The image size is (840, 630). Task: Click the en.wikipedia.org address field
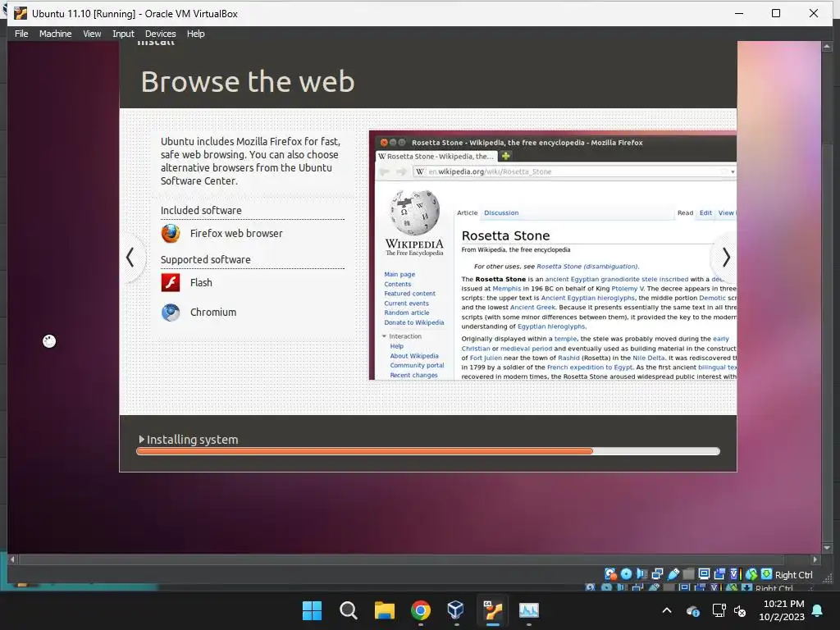(573, 171)
